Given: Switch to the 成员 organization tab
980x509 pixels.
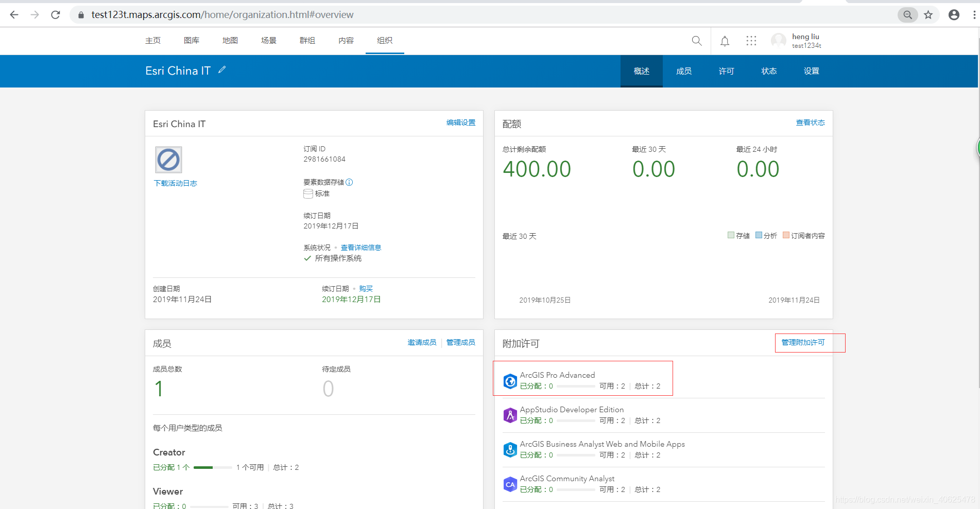Looking at the screenshot, I should (684, 71).
